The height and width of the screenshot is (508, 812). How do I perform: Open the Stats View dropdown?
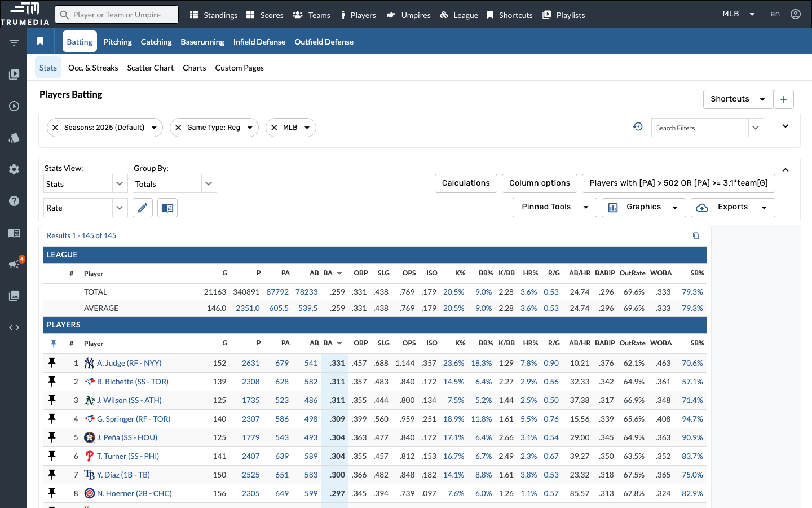pyautogui.click(x=85, y=183)
